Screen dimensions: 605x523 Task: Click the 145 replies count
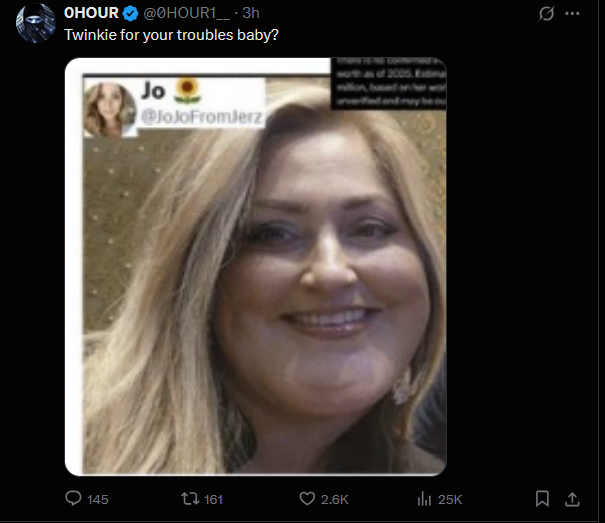[98, 499]
